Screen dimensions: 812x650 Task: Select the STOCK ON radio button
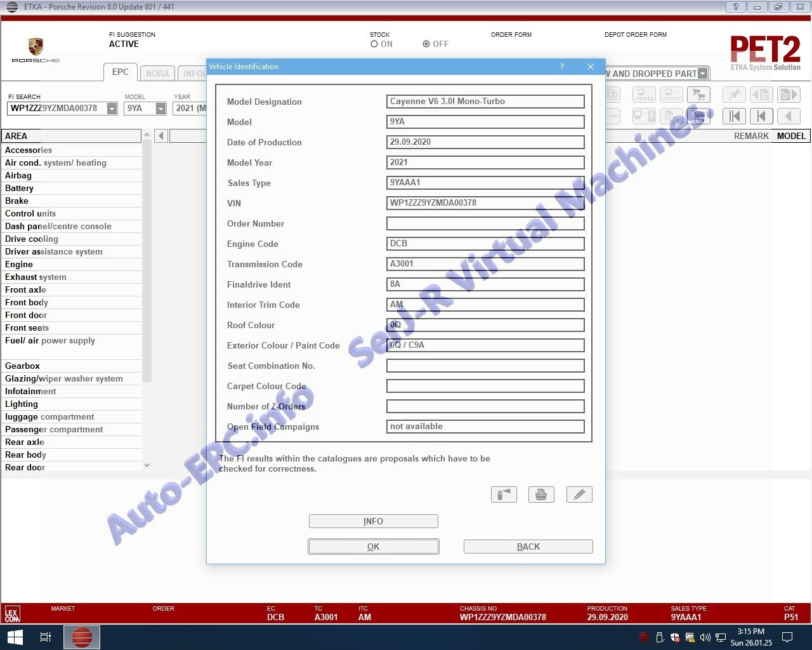374,44
